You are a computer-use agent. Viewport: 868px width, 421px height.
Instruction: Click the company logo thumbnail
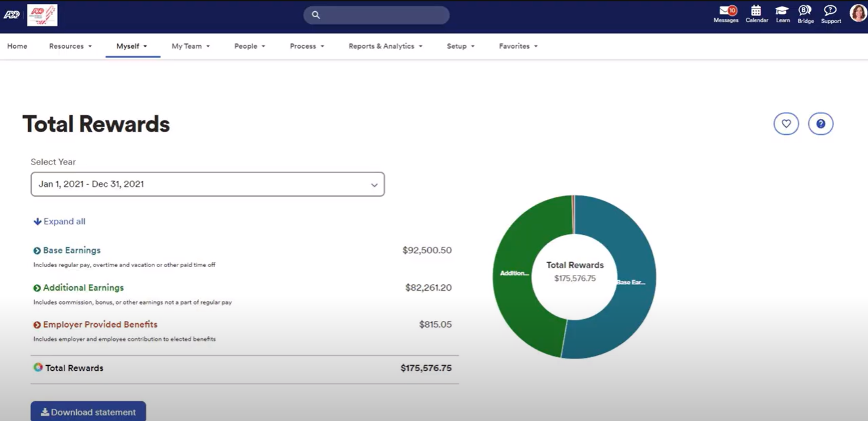(x=42, y=15)
